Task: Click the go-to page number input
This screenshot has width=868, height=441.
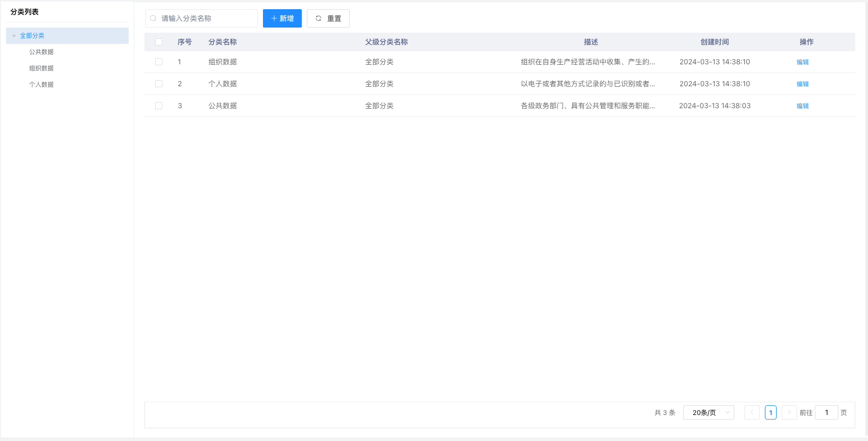Action: (x=826, y=412)
